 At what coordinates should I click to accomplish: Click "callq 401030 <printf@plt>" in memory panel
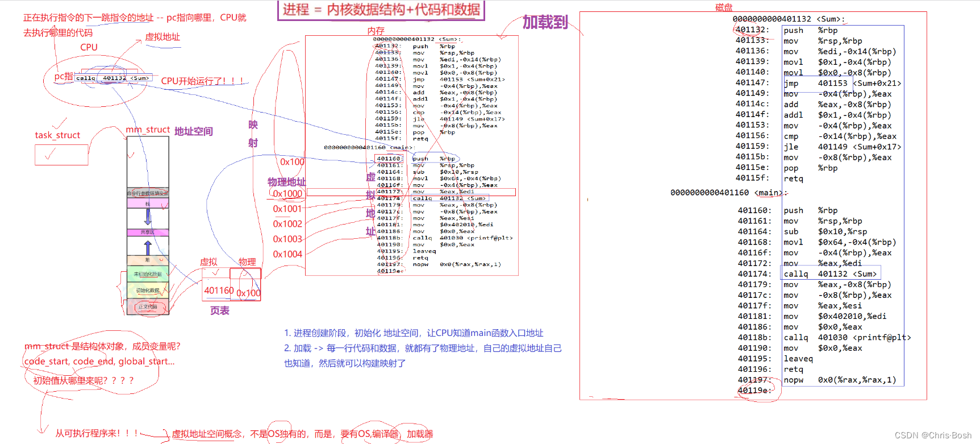pyautogui.click(x=462, y=238)
